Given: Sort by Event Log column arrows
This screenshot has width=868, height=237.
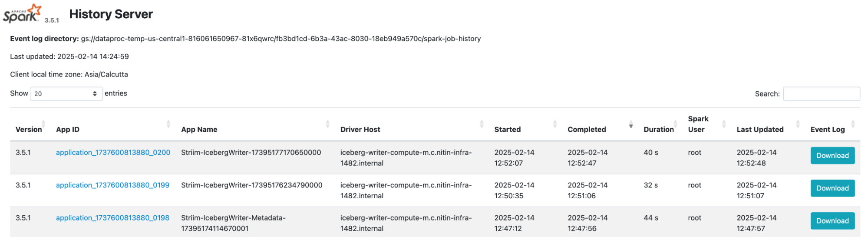Looking at the screenshot, I should tap(853, 124).
